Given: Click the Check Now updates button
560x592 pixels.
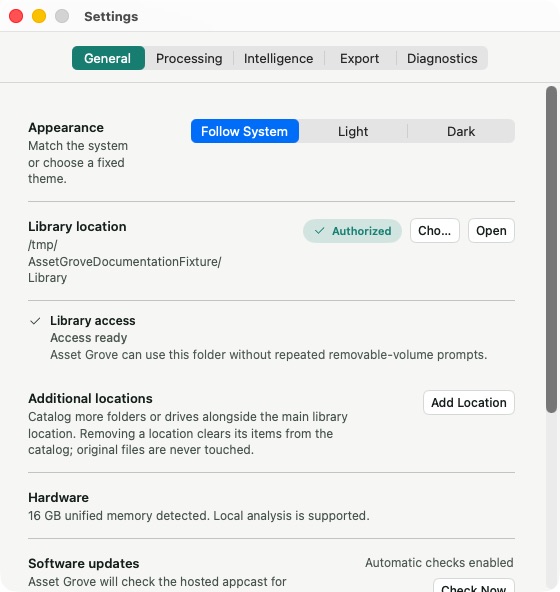Looking at the screenshot, I should pyautogui.click(x=474, y=586).
